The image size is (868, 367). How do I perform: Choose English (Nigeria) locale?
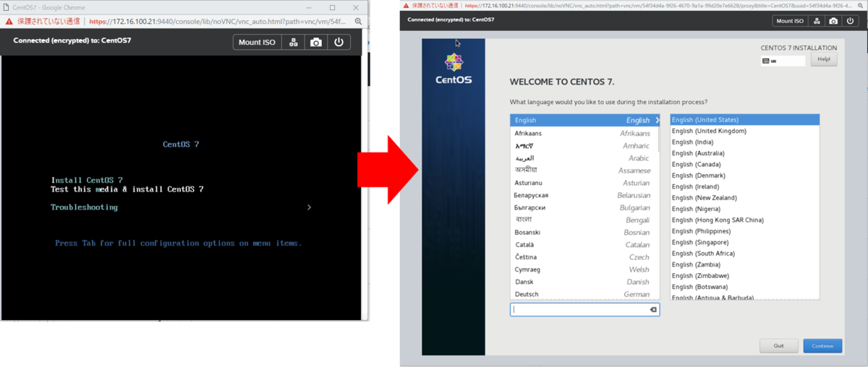(x=744, y=209)
